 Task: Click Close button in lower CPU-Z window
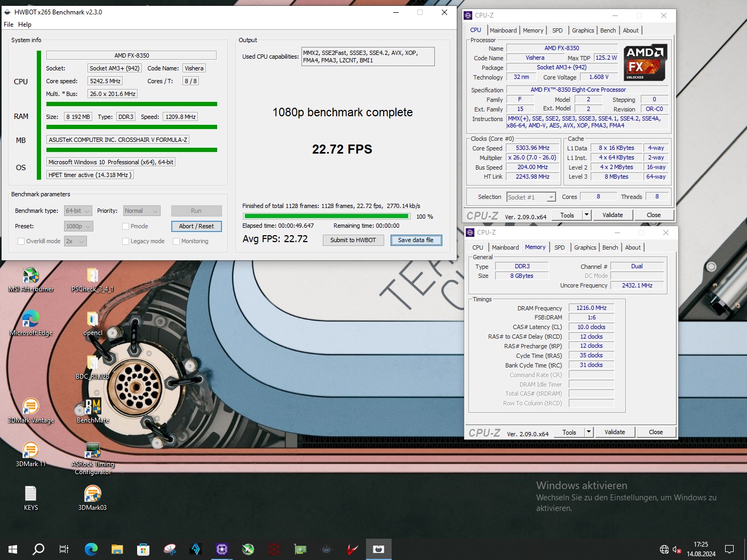pyautogui.click(x=656, y=432)
